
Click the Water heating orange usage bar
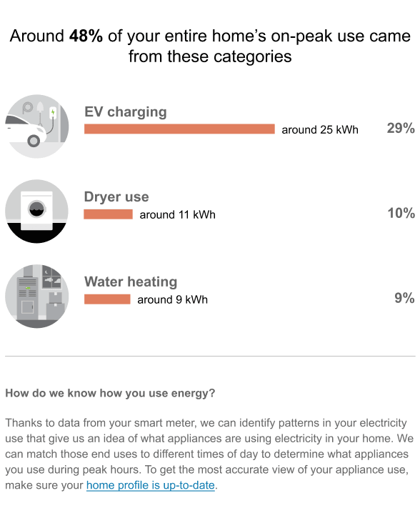coord(107,299)
